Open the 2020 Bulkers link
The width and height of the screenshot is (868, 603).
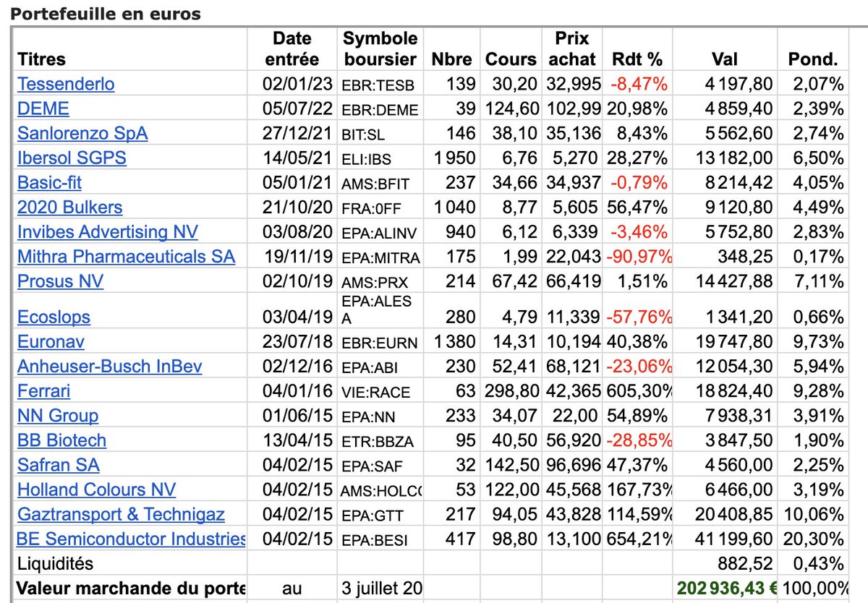tap(69, 208)
